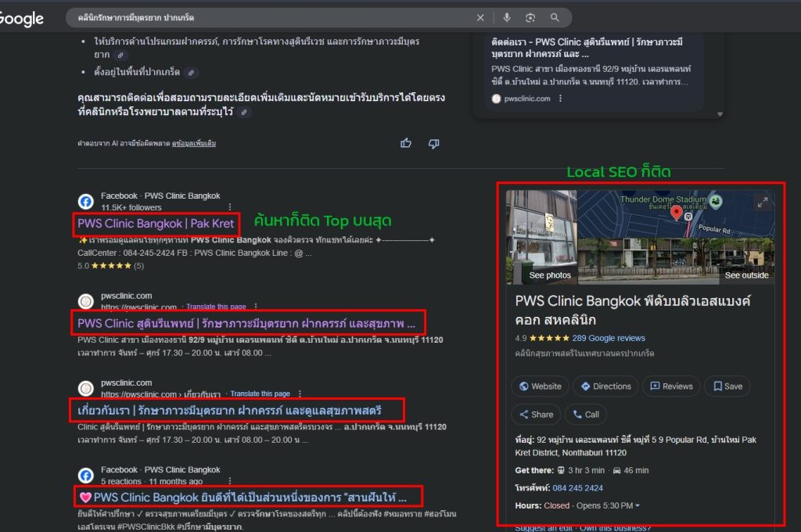
Task: Save PWS Clinic Bangkok to your list
Action: [727, 386]
